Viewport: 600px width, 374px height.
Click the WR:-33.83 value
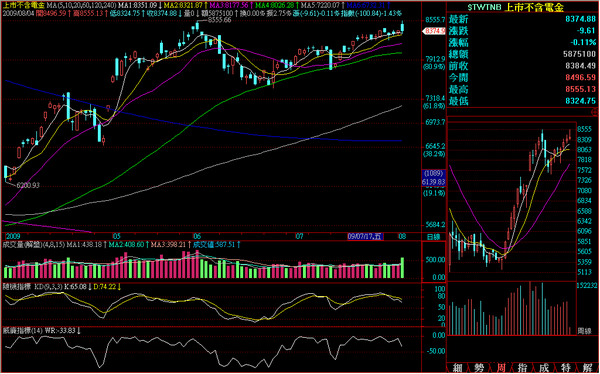(x=60, y=330)
